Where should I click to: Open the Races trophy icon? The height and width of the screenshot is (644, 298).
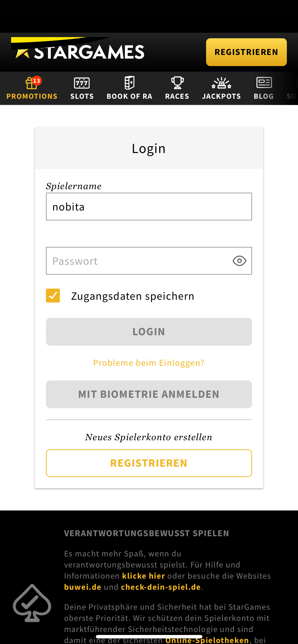177,83
